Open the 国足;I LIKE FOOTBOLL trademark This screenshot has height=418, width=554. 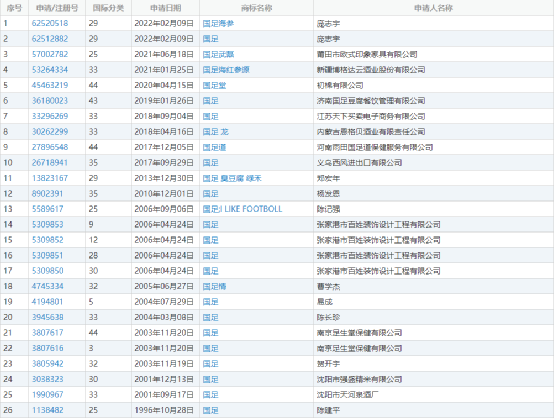pos(242,209)
